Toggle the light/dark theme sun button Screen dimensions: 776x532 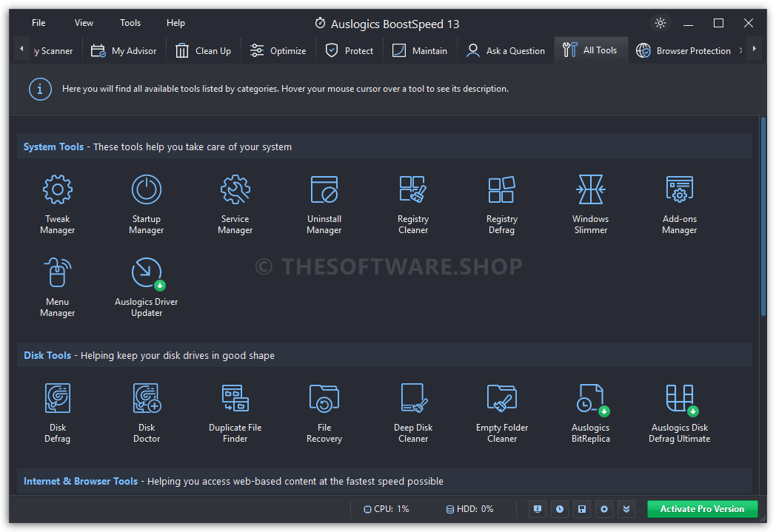660,23
